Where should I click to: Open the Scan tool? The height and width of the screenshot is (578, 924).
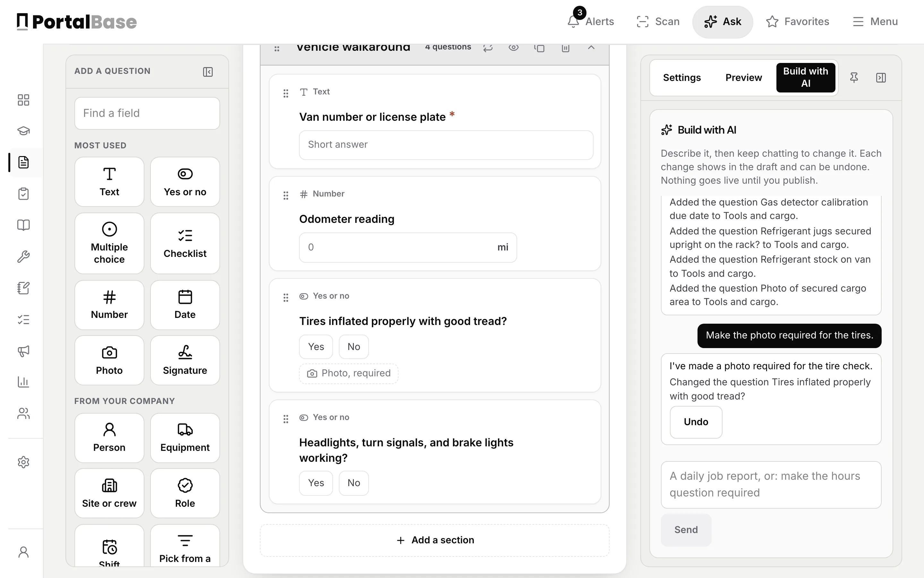(658, 22)
